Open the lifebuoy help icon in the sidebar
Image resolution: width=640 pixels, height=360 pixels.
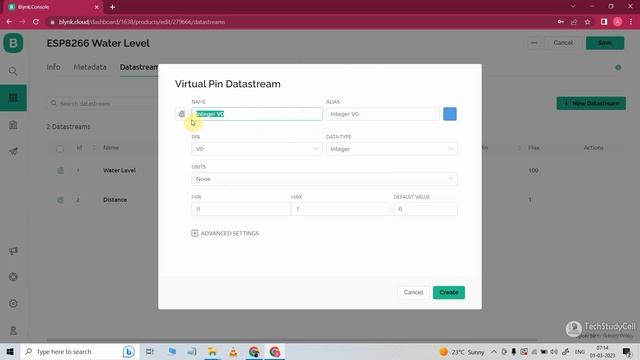[13, 277]
